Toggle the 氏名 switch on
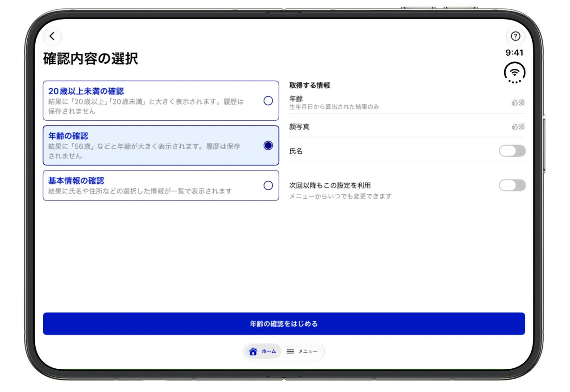Viewport: 570px width, 392px height. tap(512, 151)
